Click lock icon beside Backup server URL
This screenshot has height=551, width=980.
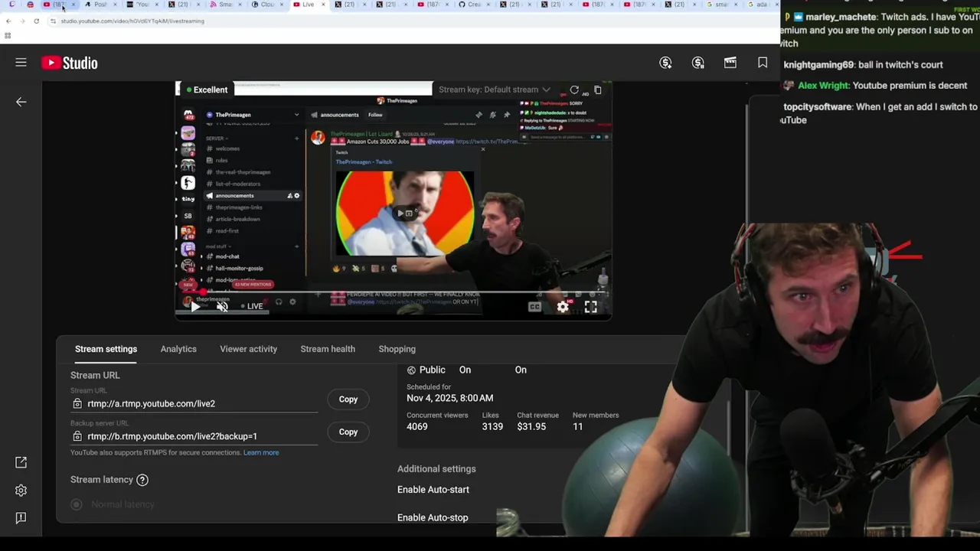pyautogui.click(x=77, y=436)
